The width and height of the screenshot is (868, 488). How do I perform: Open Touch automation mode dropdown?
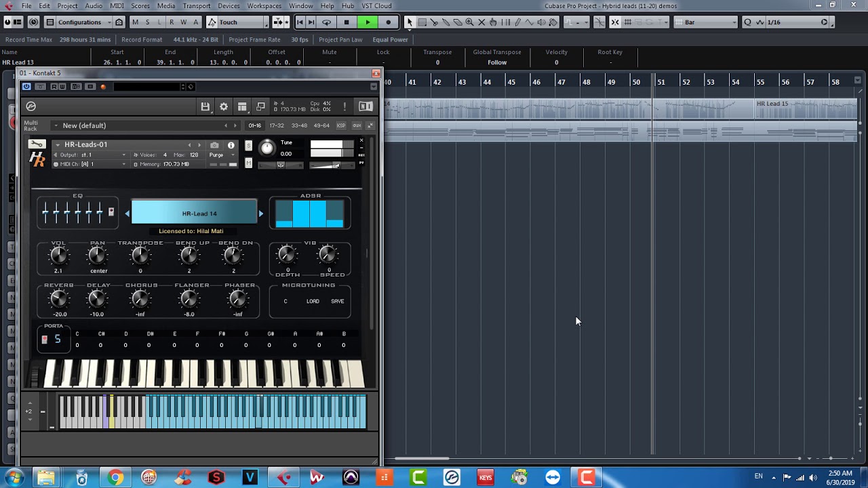237,22
